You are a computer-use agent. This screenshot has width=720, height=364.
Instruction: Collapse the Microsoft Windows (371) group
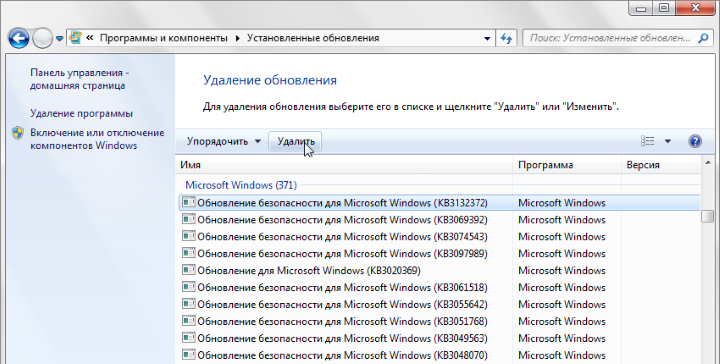[x=241, y=185]
